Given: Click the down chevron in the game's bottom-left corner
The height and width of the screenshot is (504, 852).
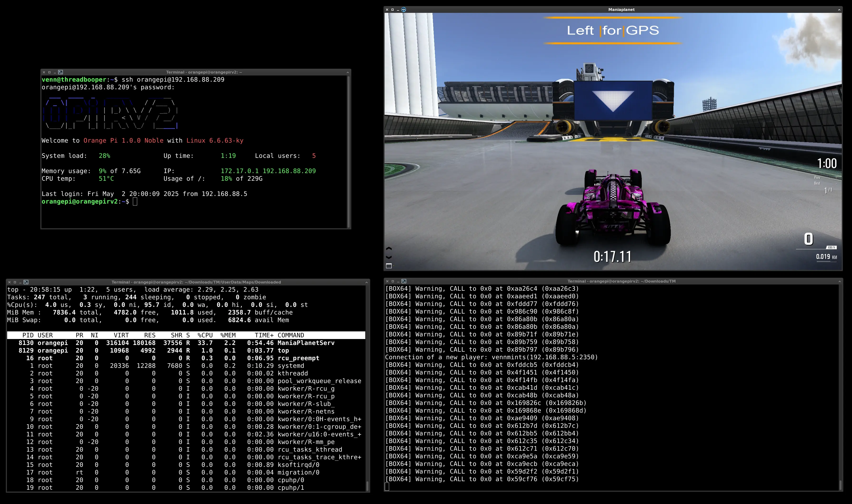Looking at the screenshot, I should (389, 257).
